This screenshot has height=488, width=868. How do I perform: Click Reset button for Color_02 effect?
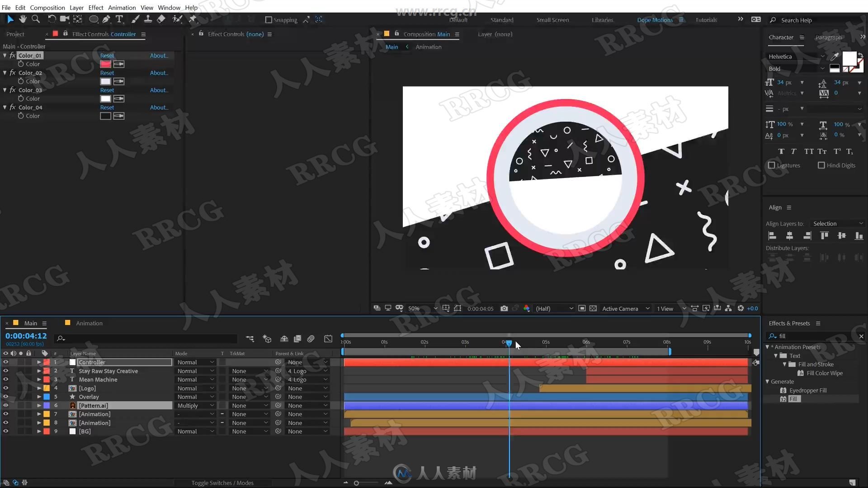106,73
